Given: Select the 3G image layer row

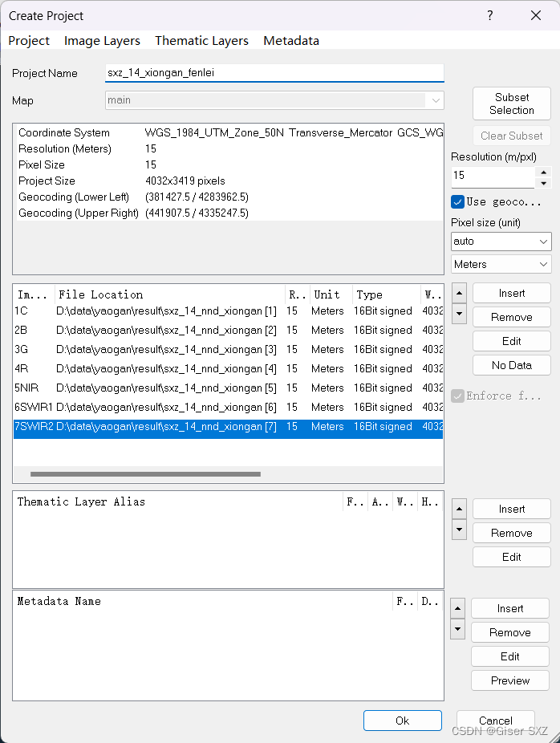Looking at the screenshot, I should pyautogui.click(x=229, y=350).
